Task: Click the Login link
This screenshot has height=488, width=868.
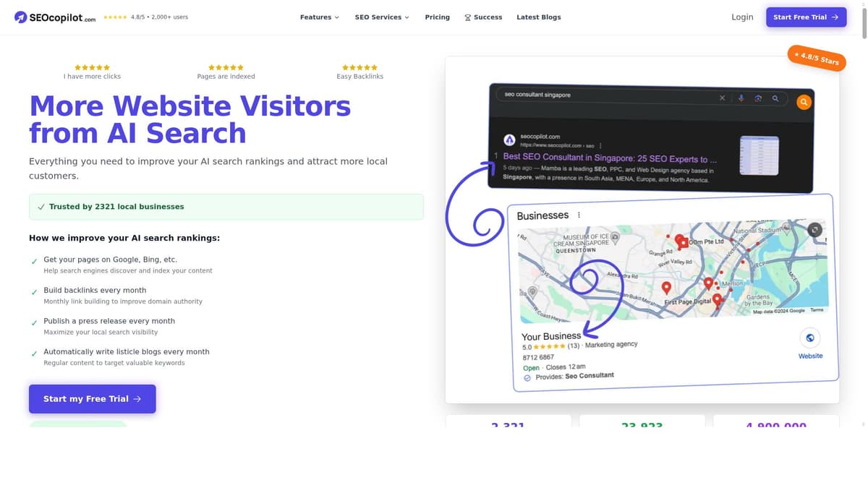Action: click(x=742, y=17)
